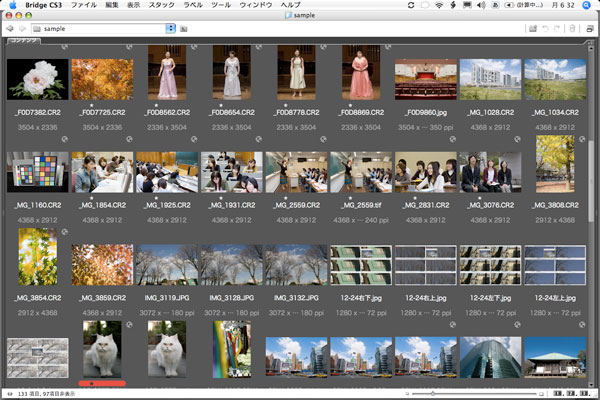Select the white cat thumbnail with red label
Viewport: 600px width, 400px height.
102,349
